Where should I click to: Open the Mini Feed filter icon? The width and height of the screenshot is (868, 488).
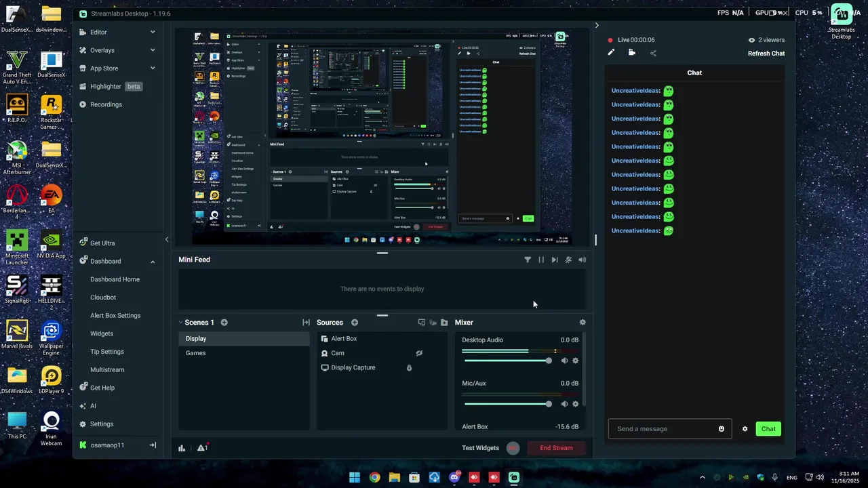pyautogui.click(x=528, y=260)
